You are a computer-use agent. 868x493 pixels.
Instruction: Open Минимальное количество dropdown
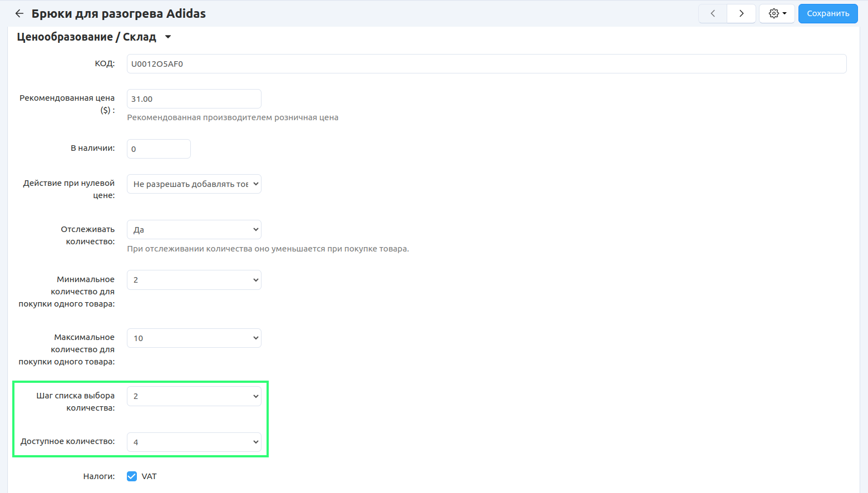click(194, 280)
